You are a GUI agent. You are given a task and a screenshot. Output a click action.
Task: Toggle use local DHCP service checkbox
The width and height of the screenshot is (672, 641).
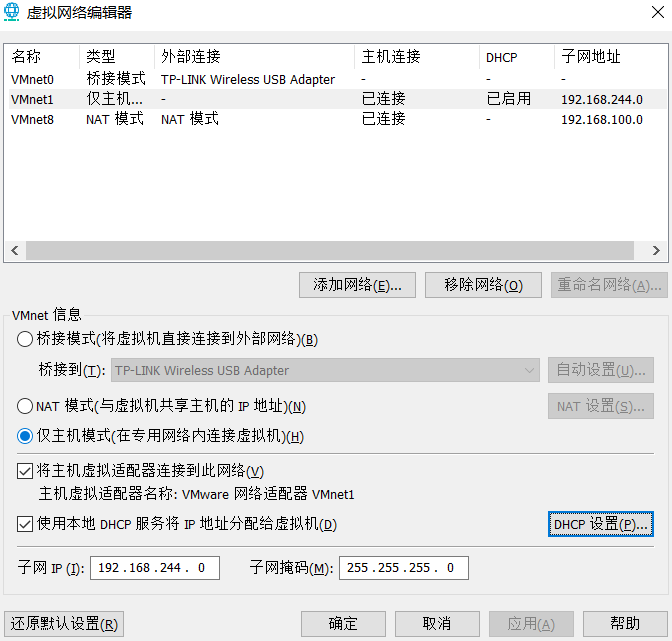coord(25,524)
